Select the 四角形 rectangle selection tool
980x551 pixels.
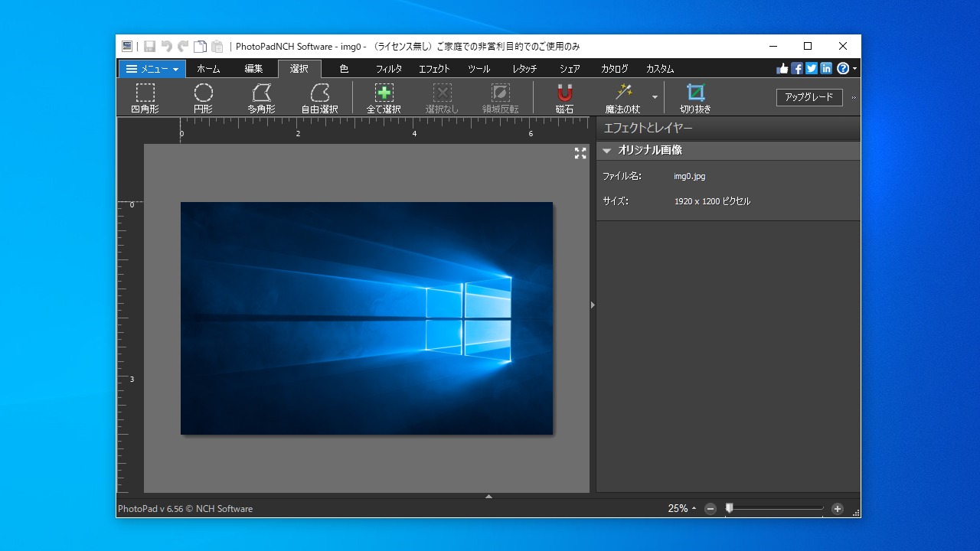[145, 98]
